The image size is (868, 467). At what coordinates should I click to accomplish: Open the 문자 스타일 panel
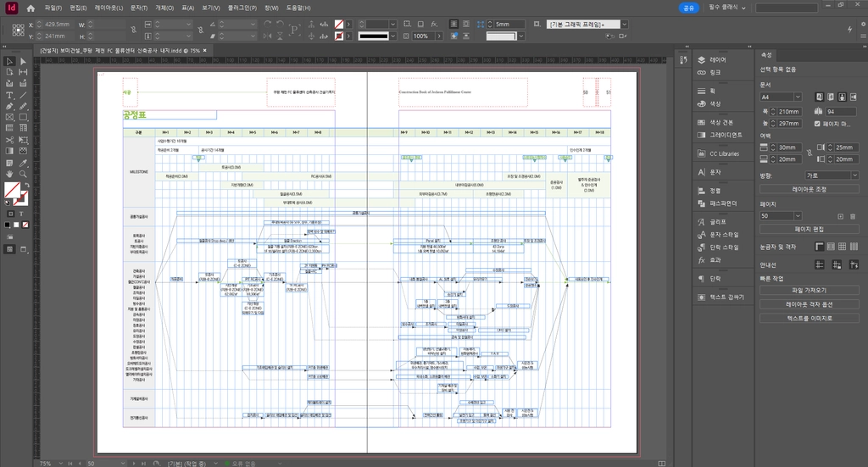[x=717, y=235]
